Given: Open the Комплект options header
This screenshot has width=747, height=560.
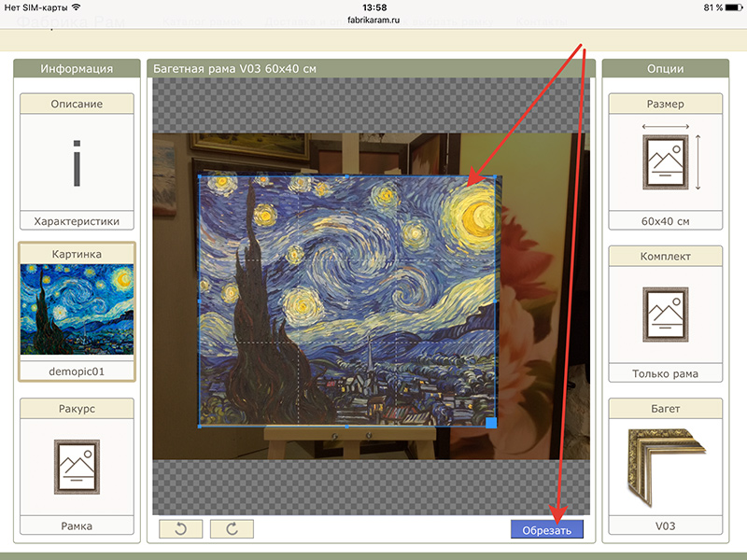Looking at the screenshot, I should [x=666, y=256].
